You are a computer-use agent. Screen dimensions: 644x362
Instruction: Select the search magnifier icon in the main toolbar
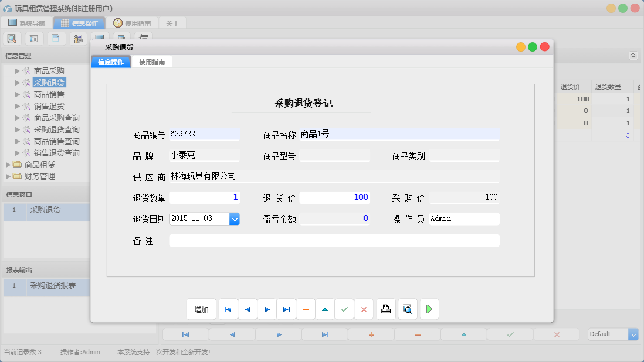point(12,38)
